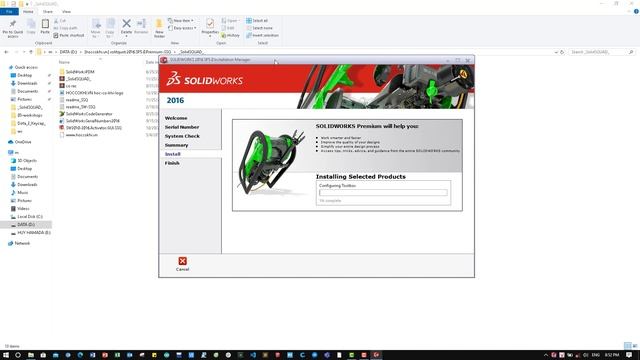Open Music in navigation pane
The width and height of the screenshot is (640, 360).
(20, 193)
